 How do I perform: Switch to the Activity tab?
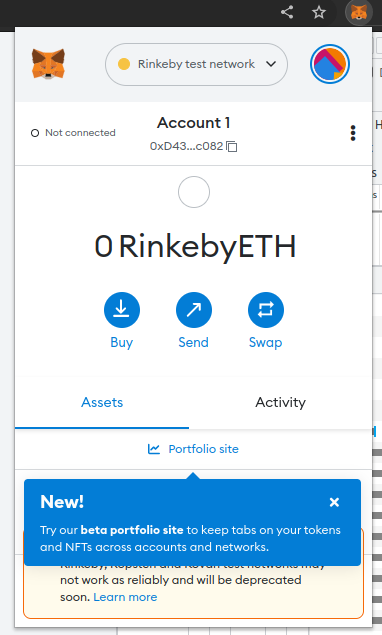pos(280,403)
